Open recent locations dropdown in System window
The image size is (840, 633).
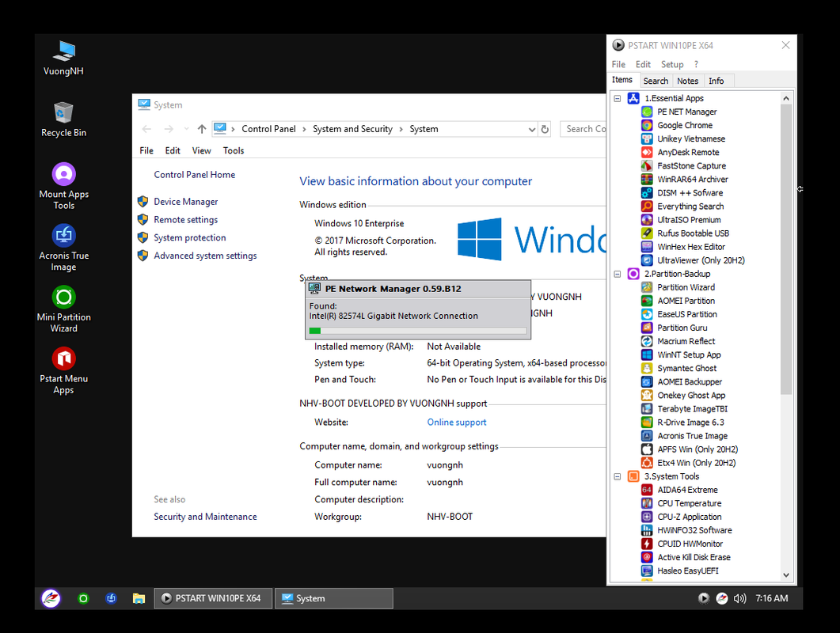[186, 129]
